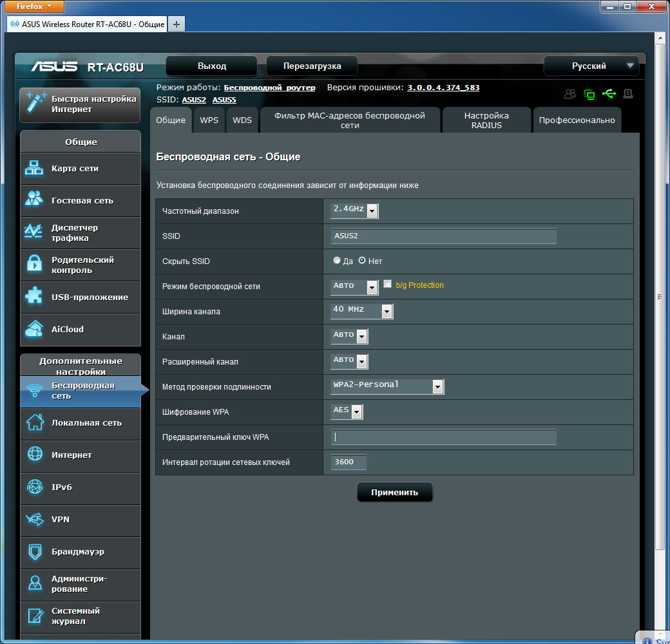Click the SSID input field
This screenshot has width=670, height=644.
pyautogui.click(x=443, y=236)
